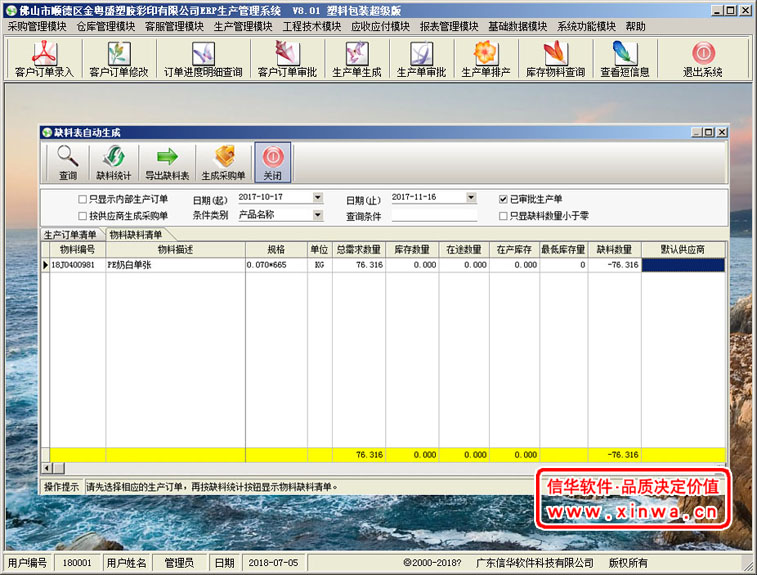Viewport: 757px width, 575px height.
Task: Open 客户订单审批 toolbar icon
Action: pos(287,59)
